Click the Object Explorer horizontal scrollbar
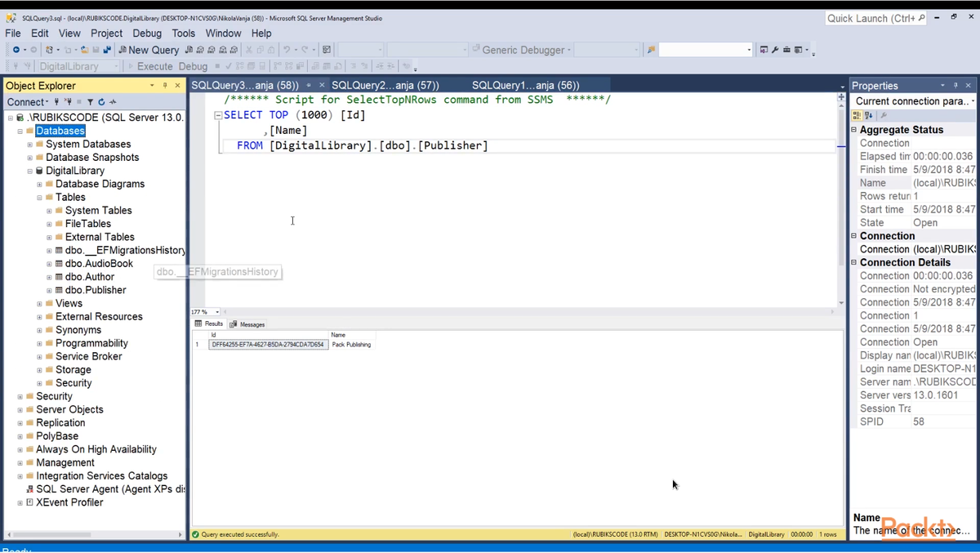 [x=95, y=535]
